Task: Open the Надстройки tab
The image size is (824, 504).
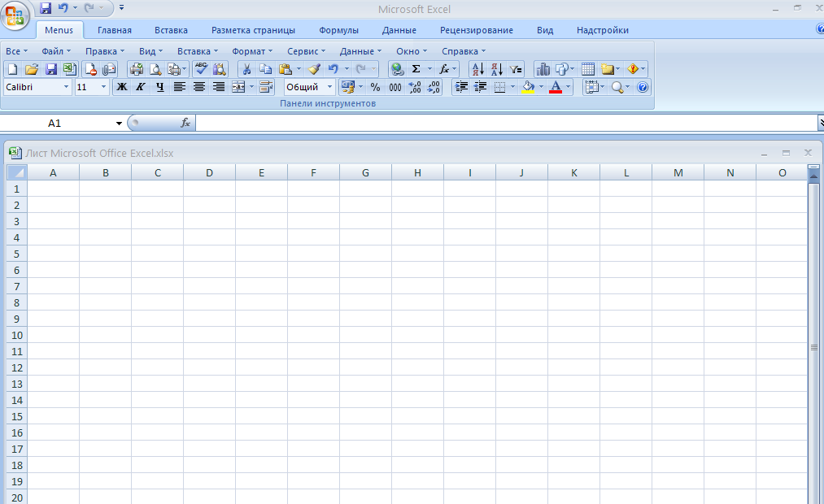Action: [603, 30]
